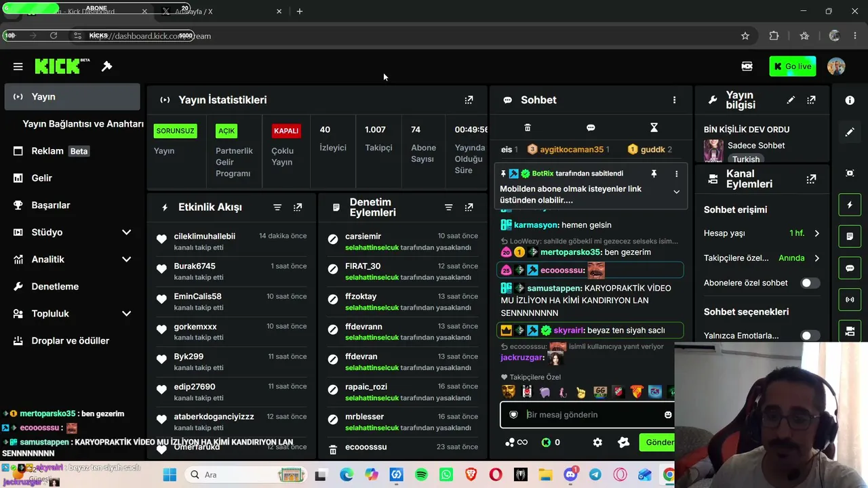Click the Windows taskbar search box
Image resolution: width=868 pixels, height=488 pixels.
(247, 474)
